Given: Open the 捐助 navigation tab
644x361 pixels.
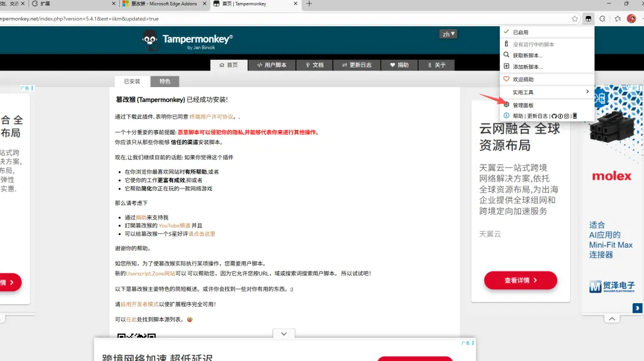Looking at the screenshot, I should coord(399,65).
